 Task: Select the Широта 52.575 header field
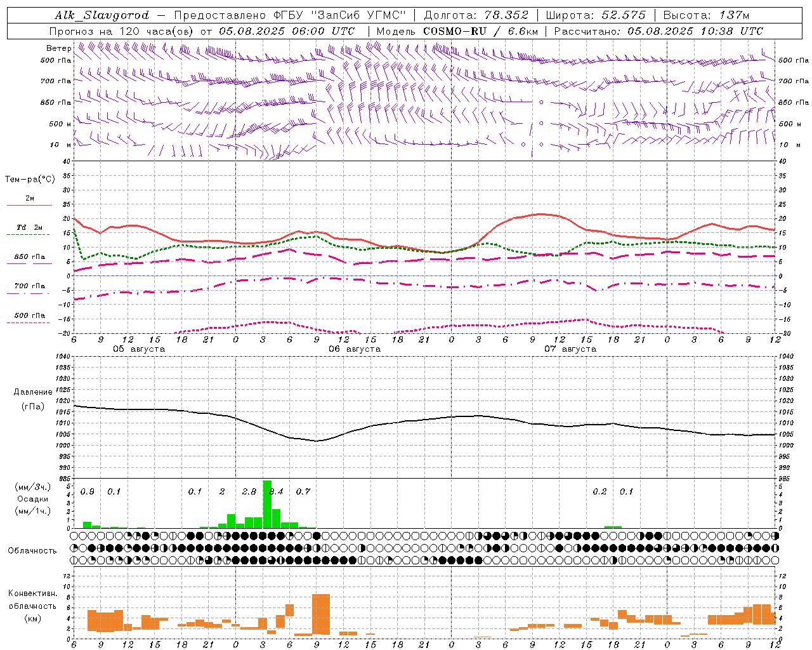click(x=596, y=15)
